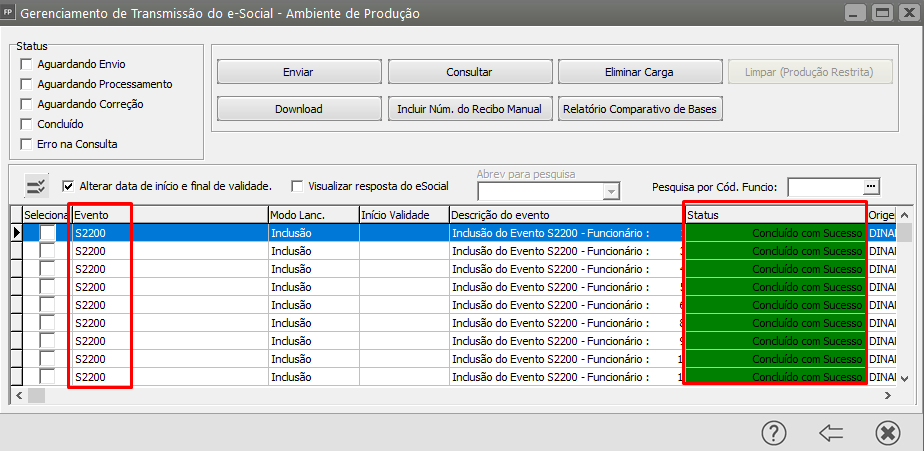This screenshot has height=451, width=924.
Task: Uncheck Alterar data de início e final de validade
Action: tap(68, 186)
